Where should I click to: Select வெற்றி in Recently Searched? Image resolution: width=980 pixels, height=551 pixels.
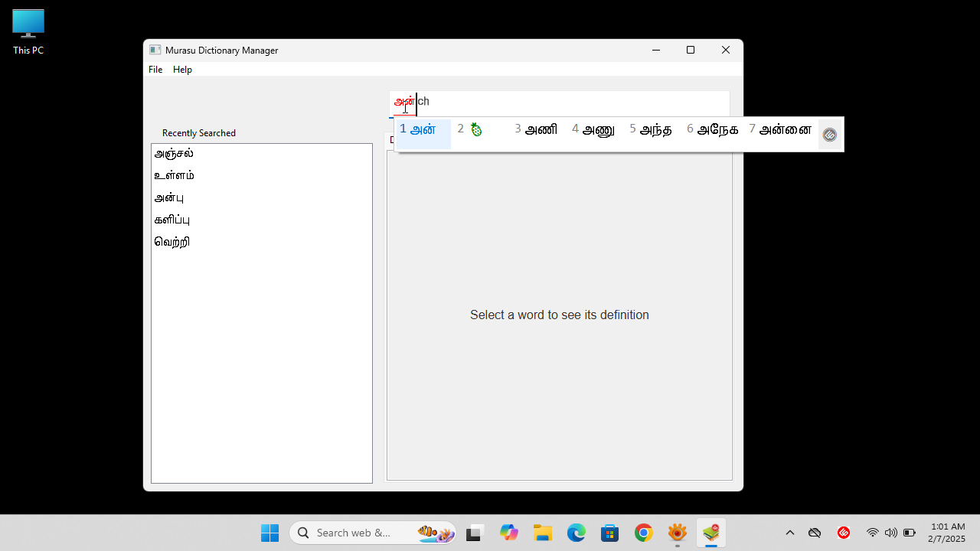171,242
